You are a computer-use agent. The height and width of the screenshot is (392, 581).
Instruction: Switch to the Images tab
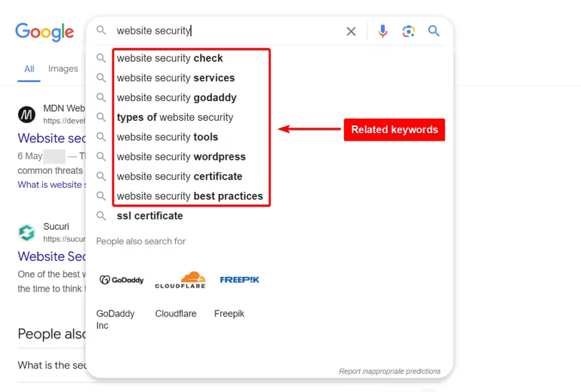(63, 69)
